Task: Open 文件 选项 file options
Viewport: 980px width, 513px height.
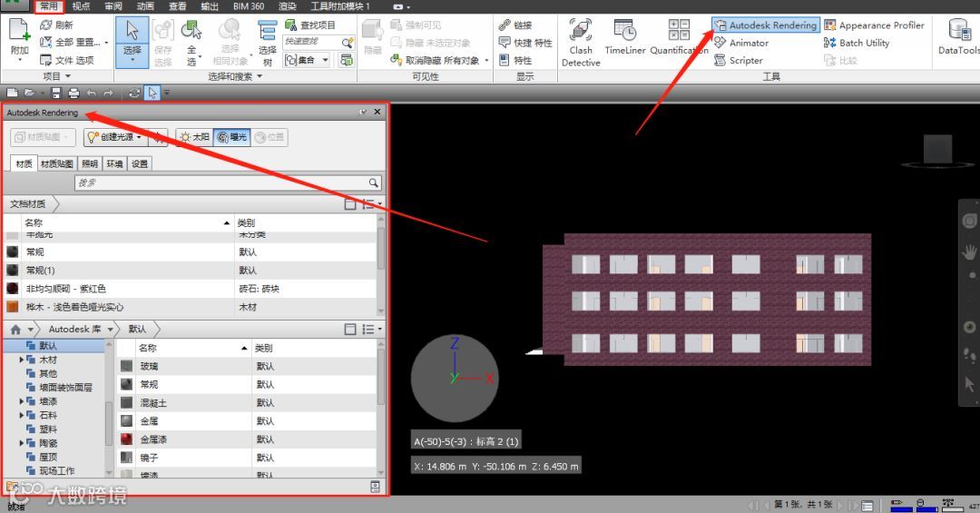Action: point(66,60)
